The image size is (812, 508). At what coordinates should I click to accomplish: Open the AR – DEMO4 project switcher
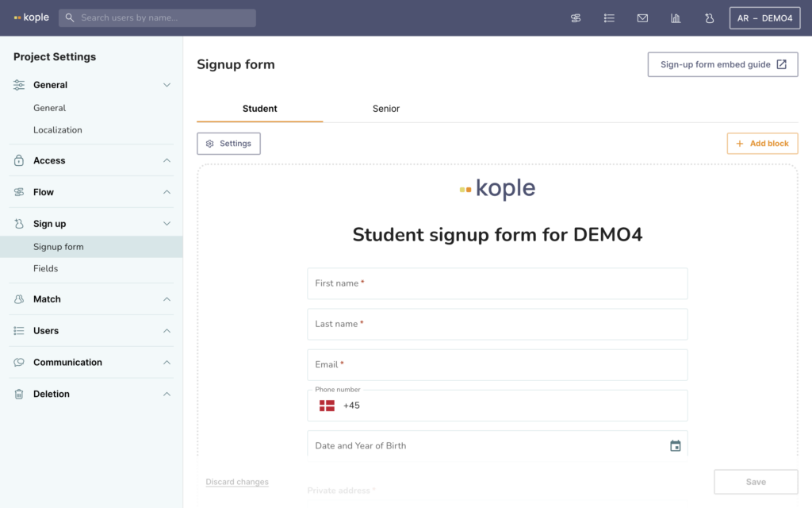[x=764, y=18]
